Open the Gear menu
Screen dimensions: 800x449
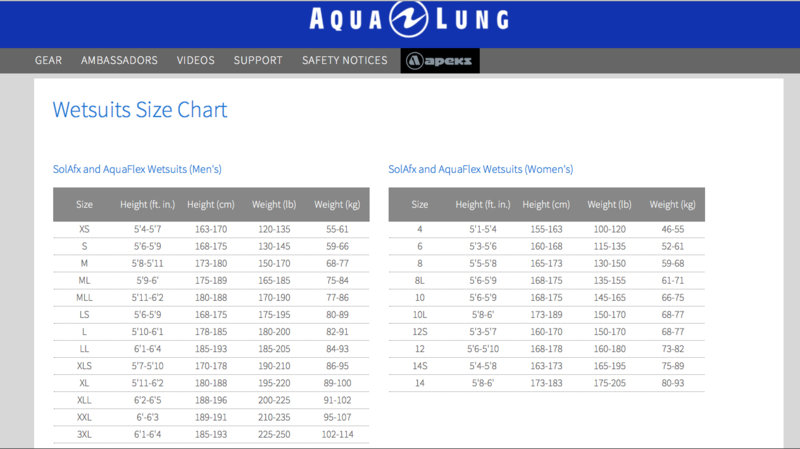[x=48, y=60]
